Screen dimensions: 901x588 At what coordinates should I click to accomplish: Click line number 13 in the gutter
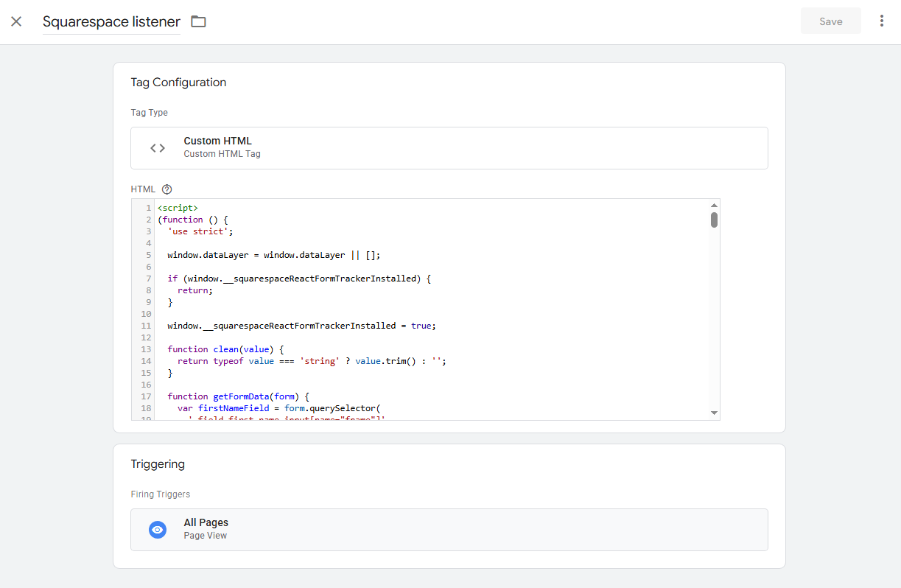pos(146,349)
